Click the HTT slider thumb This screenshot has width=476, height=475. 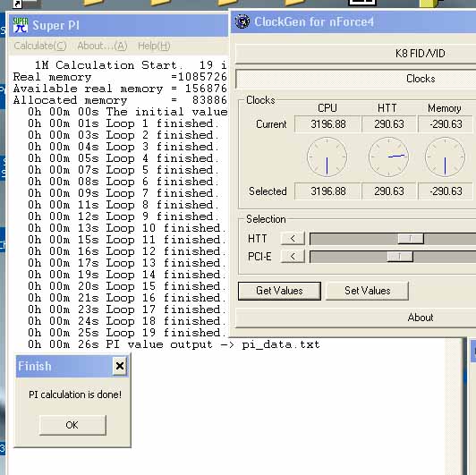coord(411,239)
